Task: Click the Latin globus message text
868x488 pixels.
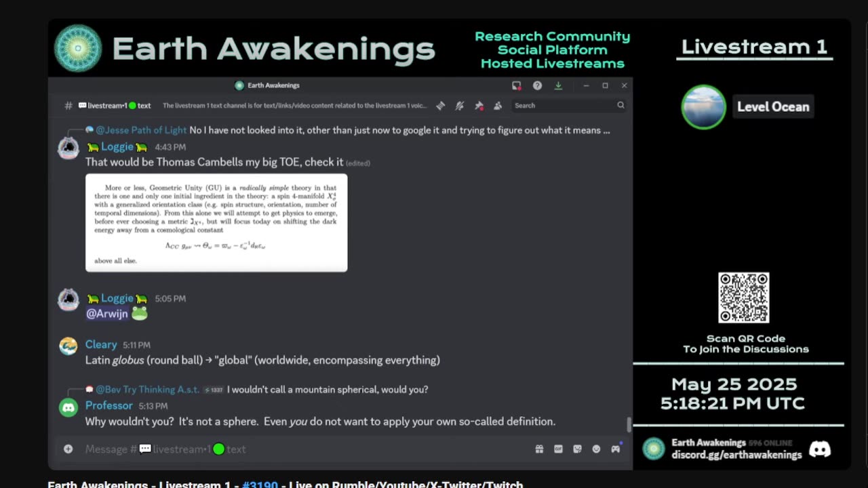Action: click(x=262, y=361)
